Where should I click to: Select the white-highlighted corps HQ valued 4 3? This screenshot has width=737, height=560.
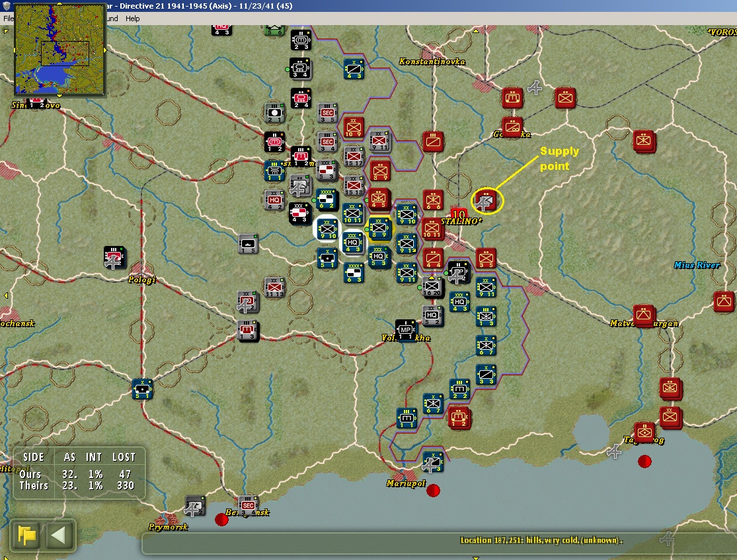coord(353,243)
